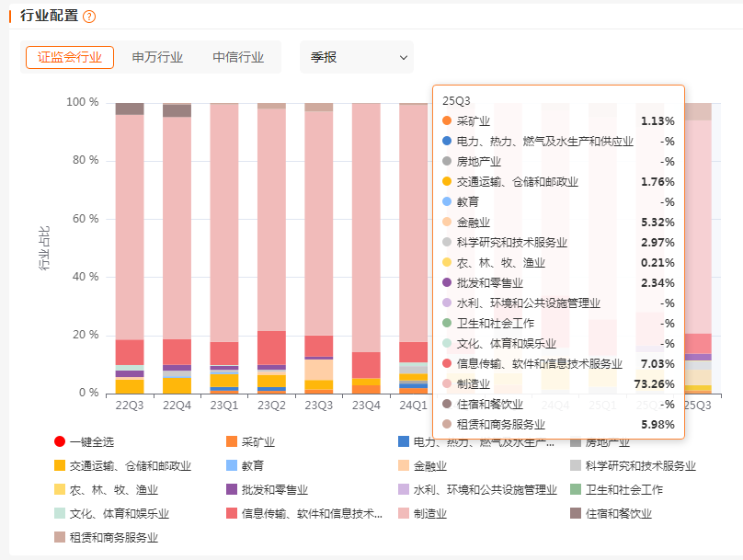Click the 水利、环境和公共设施管理业 legend icon

pyautogui.click(x=404, y=490)
